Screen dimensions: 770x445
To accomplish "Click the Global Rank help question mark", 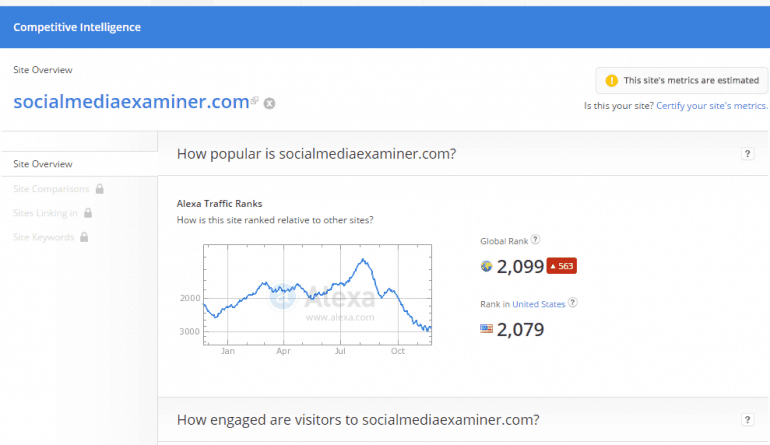I will (536, 240).
